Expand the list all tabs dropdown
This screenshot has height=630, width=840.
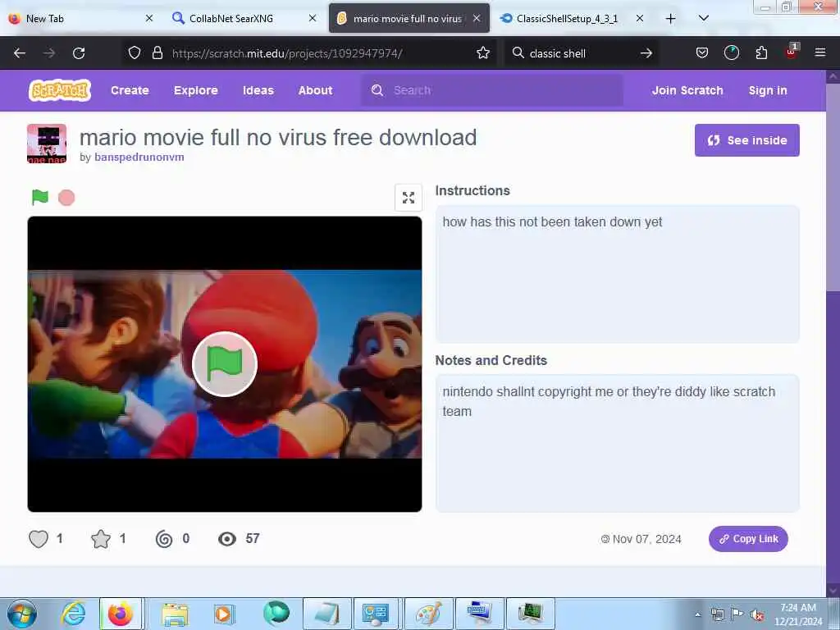[704, 18]
